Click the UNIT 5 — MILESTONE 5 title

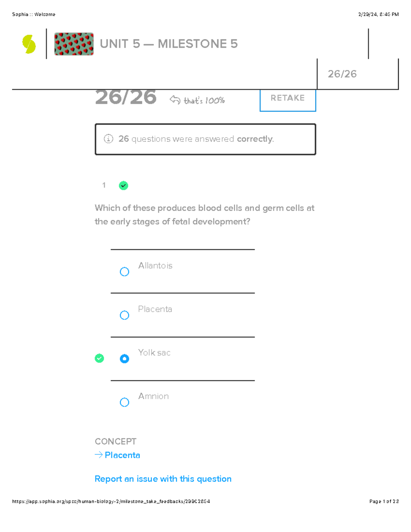point(169,44)
